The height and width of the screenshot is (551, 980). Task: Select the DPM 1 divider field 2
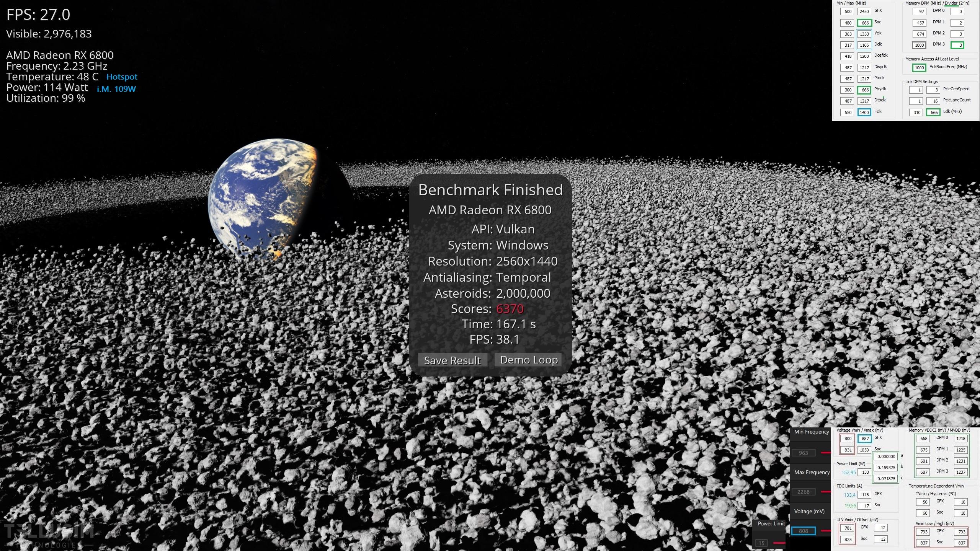click(957, 23)
